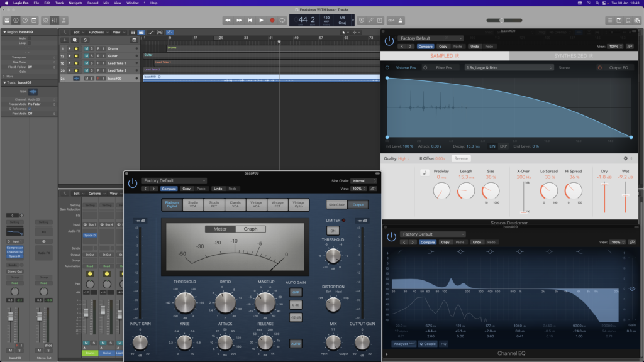Open the Mix menu in menu bar

(x=106, y=3)
